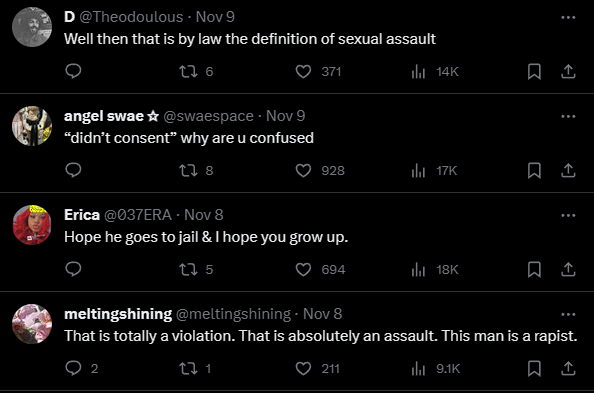Open D's profile avatar picture
The width and height of the screenshot is (594, 393).
tap(32, 27)
